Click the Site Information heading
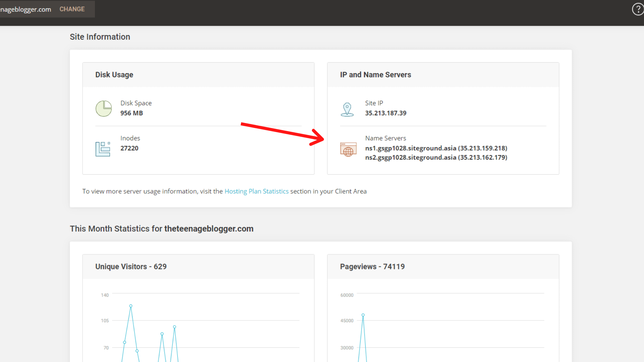 (100, 37)
